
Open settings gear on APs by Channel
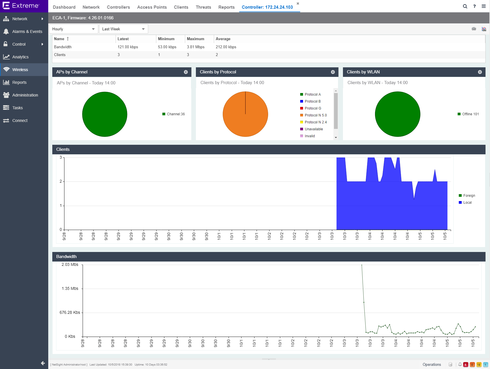(x=186, y=72)
